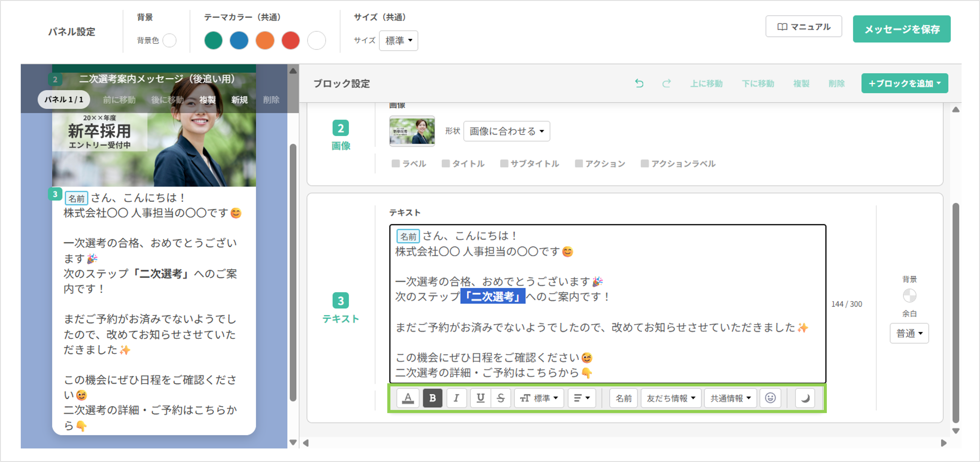Click the undo arrow icon
The width and height of the screenshot is (980, 462).
[639, 83]
